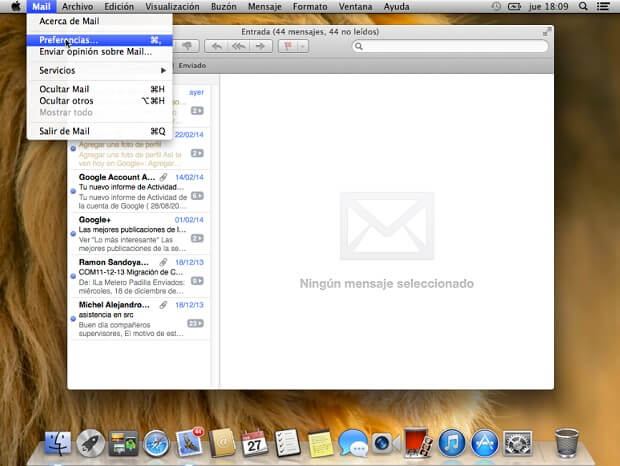The width and height of the screenshot is (620, 466).
Task: Click inside the Mail search field
Action: coord(450,46)
